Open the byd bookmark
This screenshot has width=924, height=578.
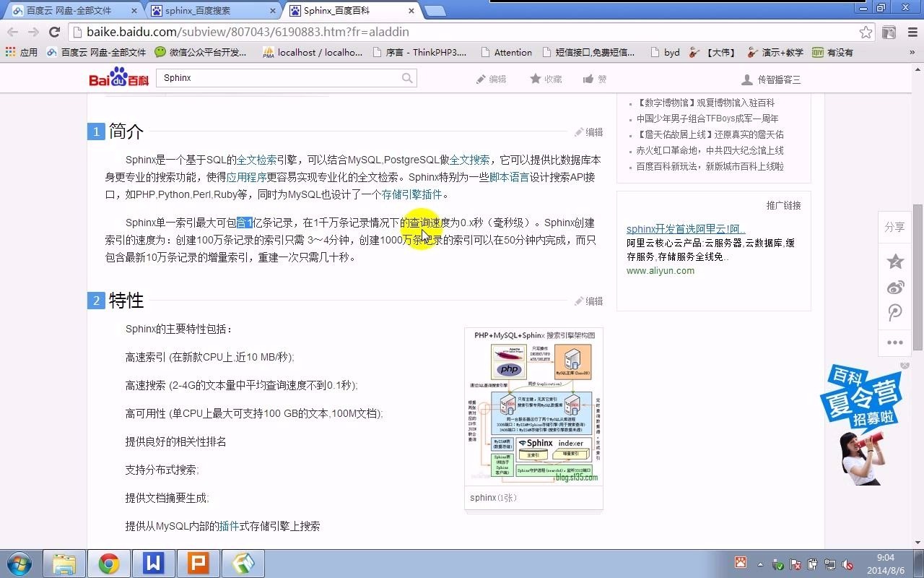point(665,52)
